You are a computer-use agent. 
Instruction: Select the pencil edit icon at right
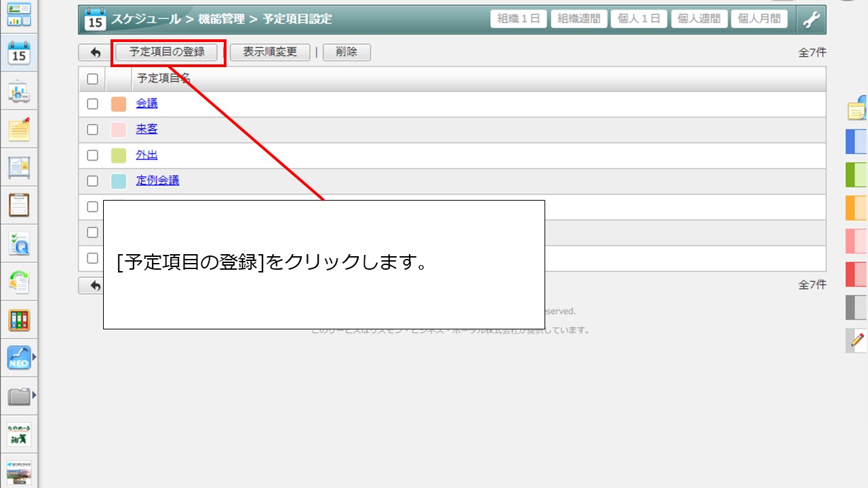[858, 340]
